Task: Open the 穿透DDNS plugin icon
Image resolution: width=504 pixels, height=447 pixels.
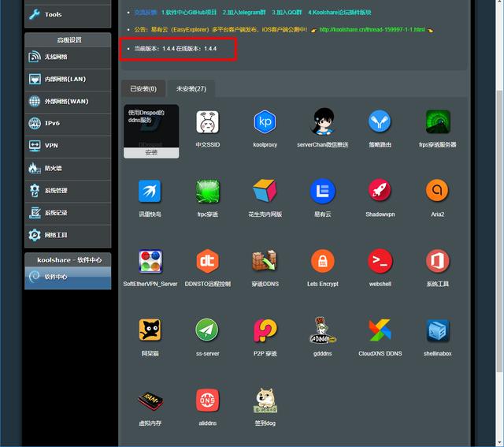Action: (x=265, y=260)
